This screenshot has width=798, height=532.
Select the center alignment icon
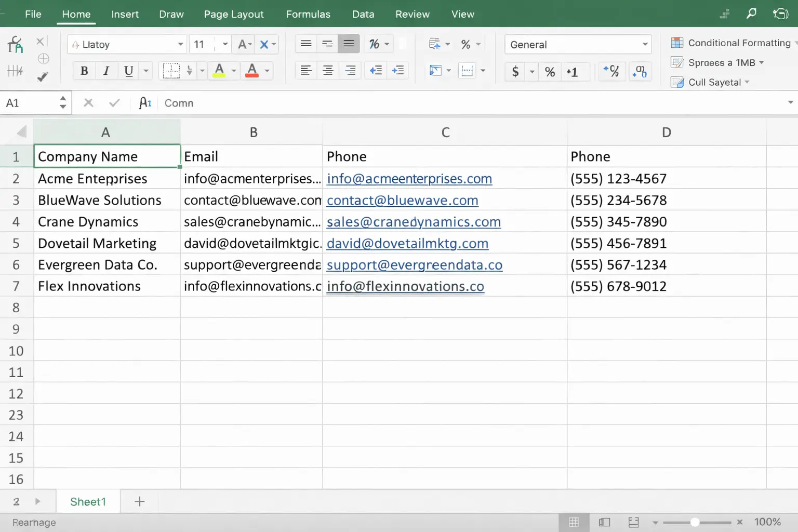pos(328,70)
